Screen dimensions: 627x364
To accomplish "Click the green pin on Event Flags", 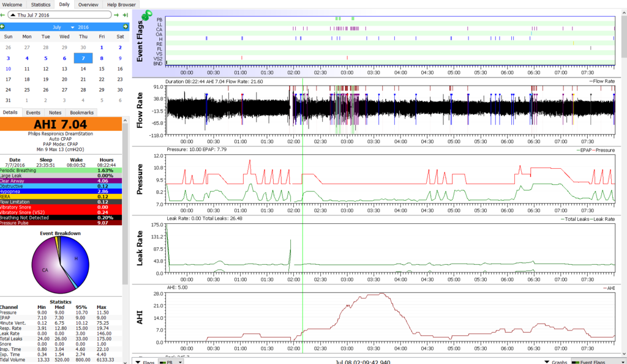I will pos(148,16).
